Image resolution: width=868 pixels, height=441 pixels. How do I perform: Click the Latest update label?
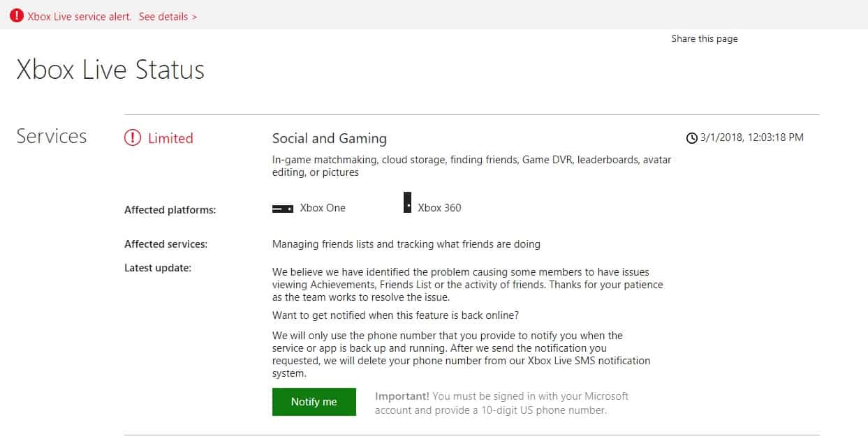click(x=158, y=267)
